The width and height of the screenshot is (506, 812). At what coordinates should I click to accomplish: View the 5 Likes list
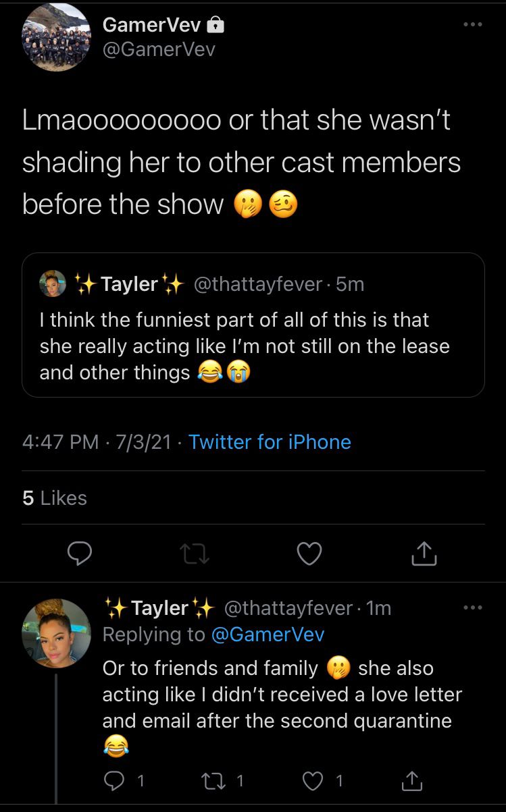[55, 498]
